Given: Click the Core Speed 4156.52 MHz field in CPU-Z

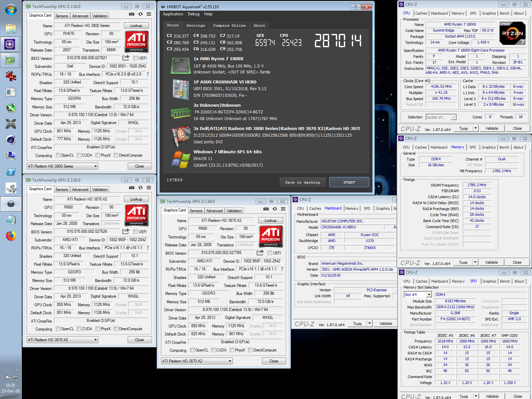Looking at the screenshot, I should click(x=441, y=86).
